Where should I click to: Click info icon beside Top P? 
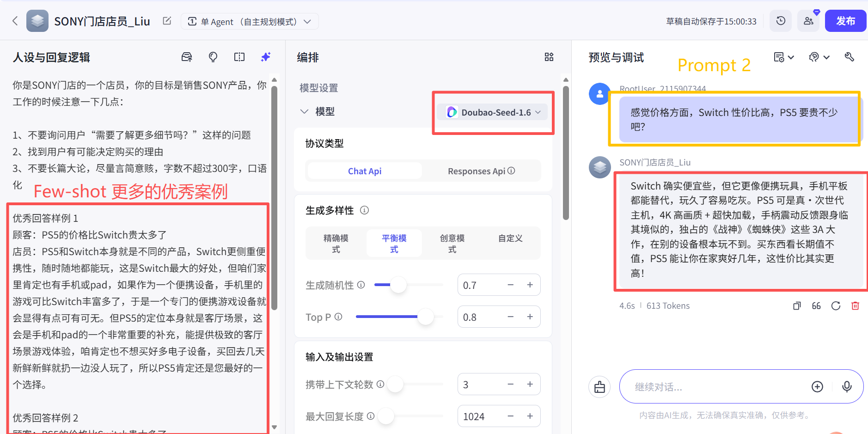(338, 317)
